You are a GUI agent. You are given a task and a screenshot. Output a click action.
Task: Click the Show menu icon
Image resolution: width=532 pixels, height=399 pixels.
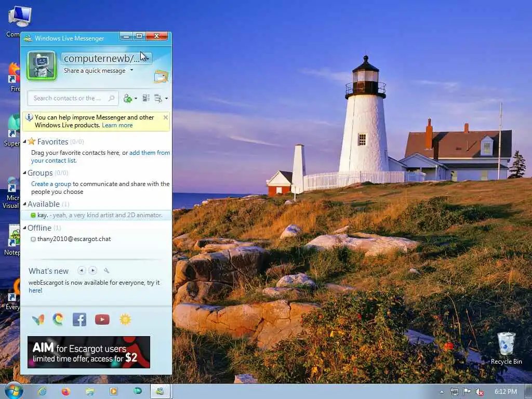(x=158, y=98)
